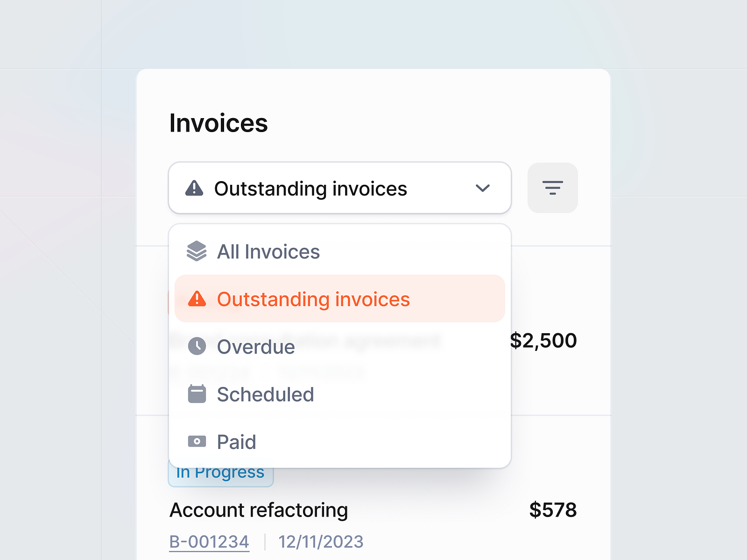Click the Account refactoring invoice title
This screenshot has height=560, width=747.
tap(259, 510)
